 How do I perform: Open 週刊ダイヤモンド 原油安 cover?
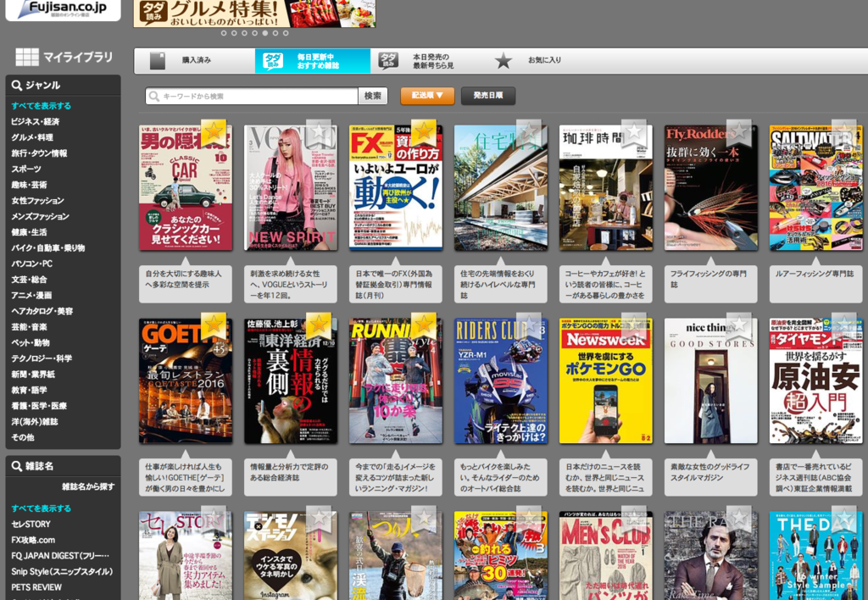pos(816,381)
